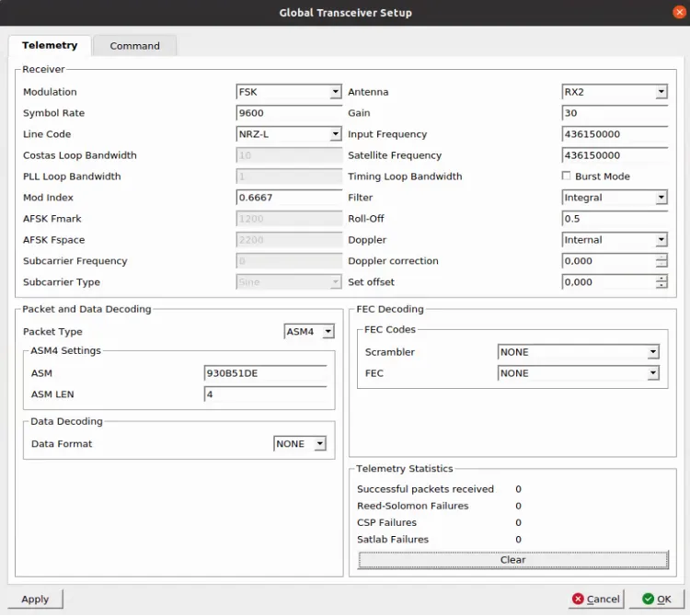690x616 pixels.
Task: Click the Input Frequency field
Action: (615, 134)
